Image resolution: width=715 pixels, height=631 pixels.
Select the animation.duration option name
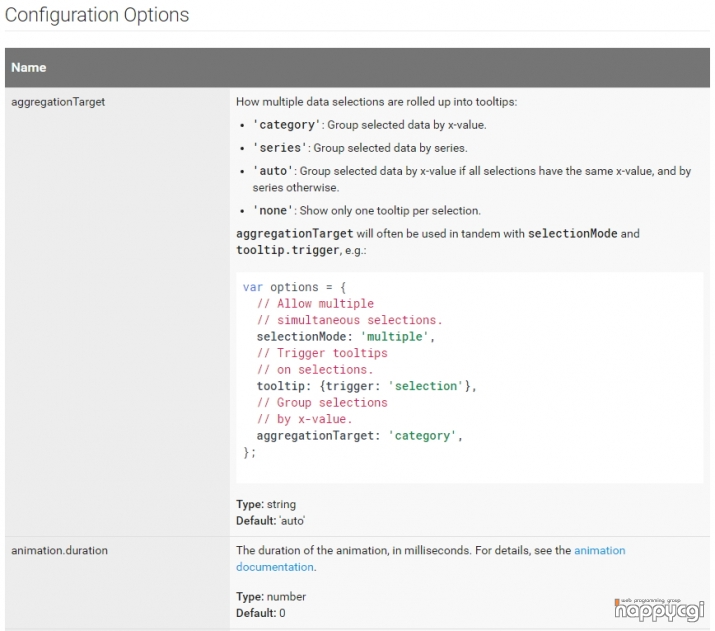click(59, 550)
